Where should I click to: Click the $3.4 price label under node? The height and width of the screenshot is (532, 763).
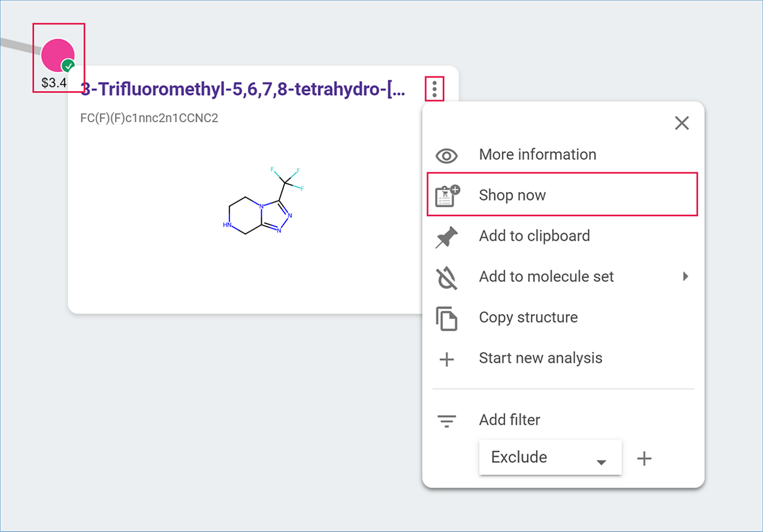point(54,82)
